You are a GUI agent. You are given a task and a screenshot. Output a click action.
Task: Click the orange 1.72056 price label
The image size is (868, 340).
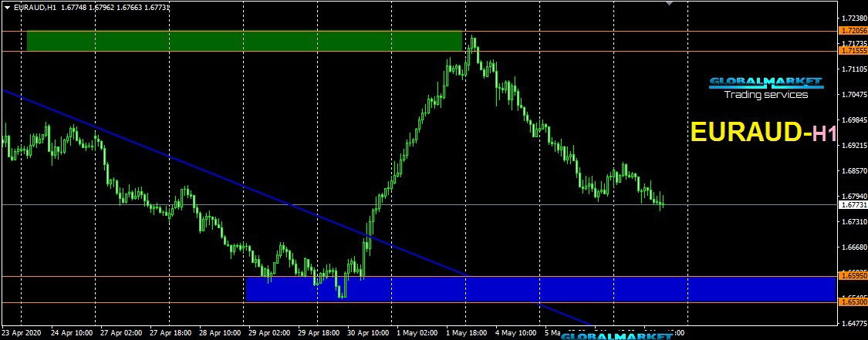pos(853,31)
